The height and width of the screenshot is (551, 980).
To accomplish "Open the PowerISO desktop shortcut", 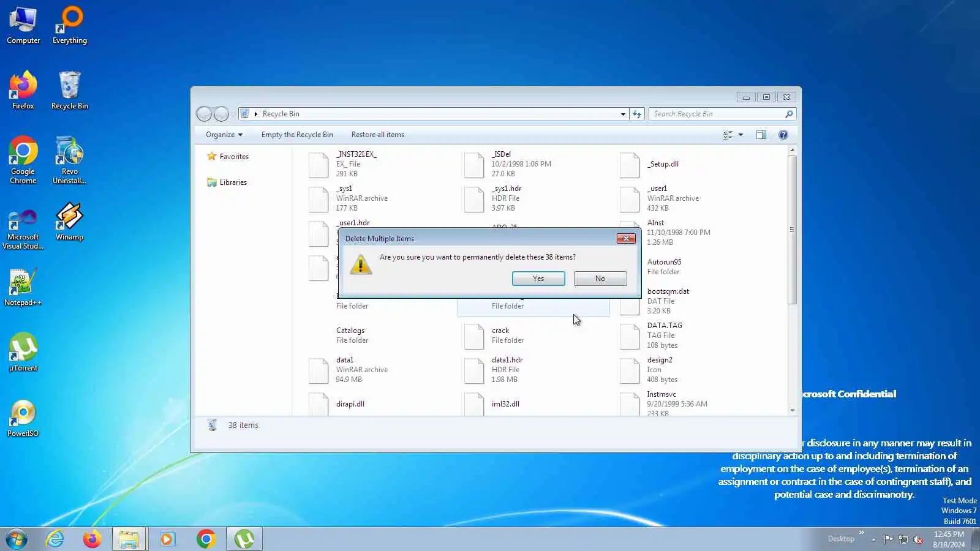I will pos(23,418).
